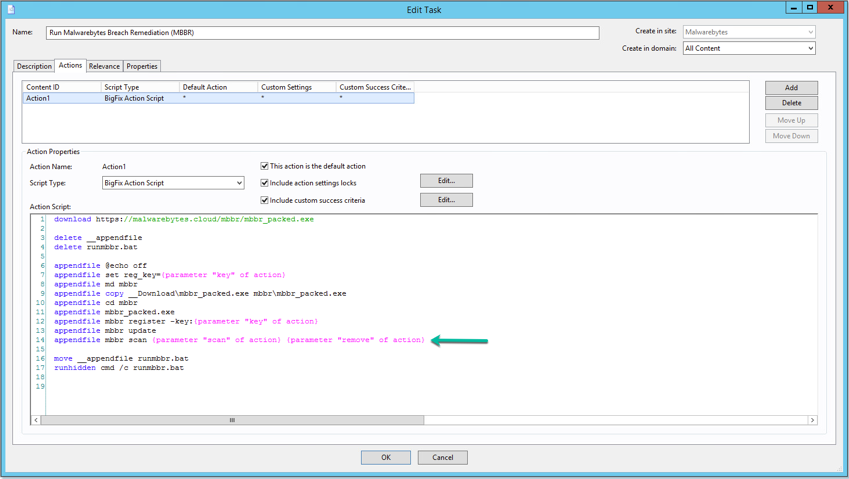This screenshot has width=849, height=479.
Task: Click the document icon in title bar
Action: 11,9
